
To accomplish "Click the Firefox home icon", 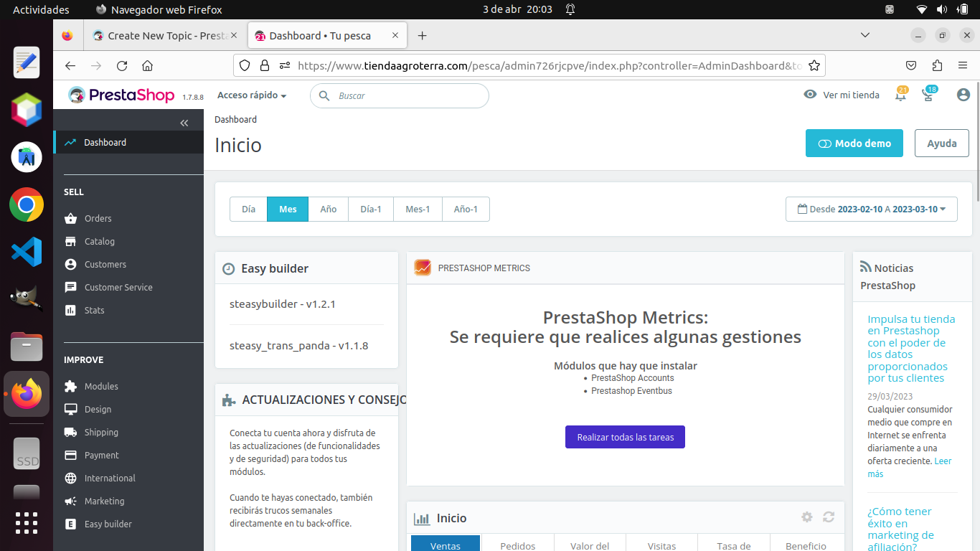I will 147,65.
